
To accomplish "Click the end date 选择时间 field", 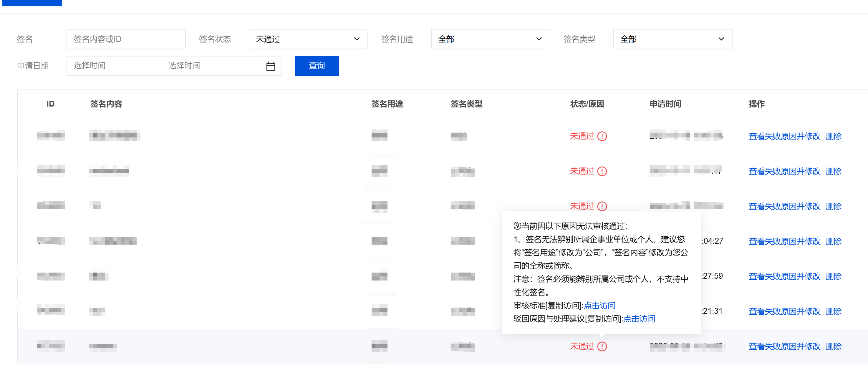I will (x=184, y=65).
